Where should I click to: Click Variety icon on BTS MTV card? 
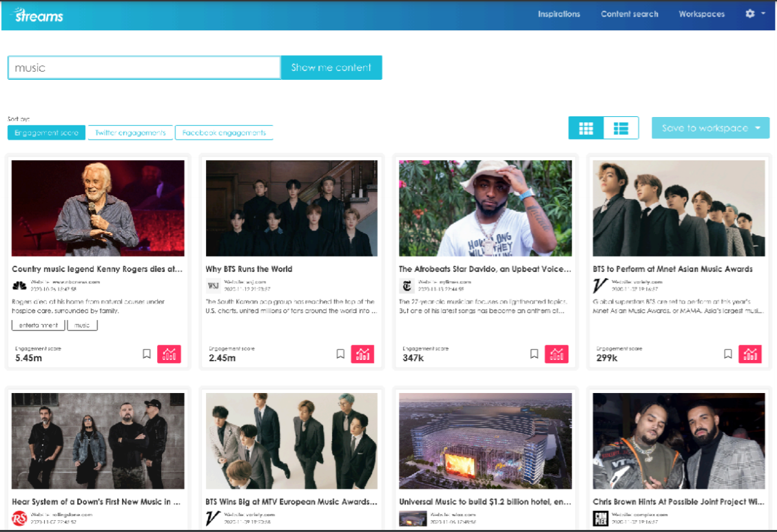coord(213,518)
